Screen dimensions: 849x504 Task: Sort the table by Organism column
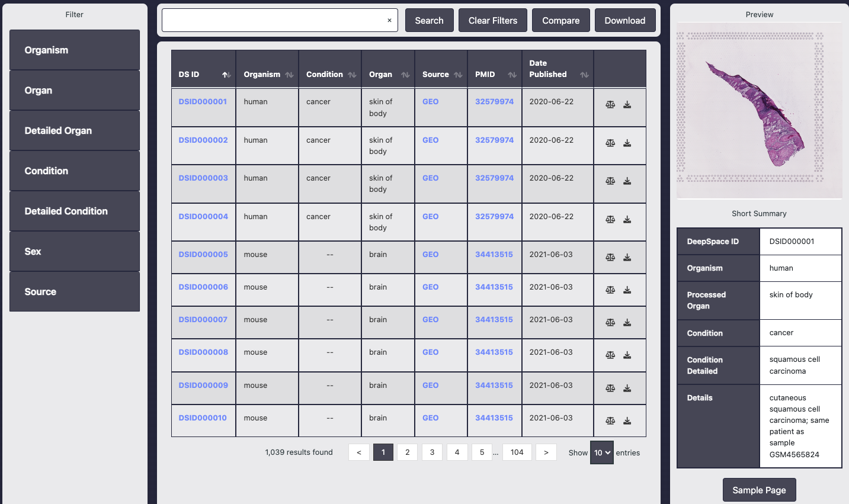[x=289, y=75]
